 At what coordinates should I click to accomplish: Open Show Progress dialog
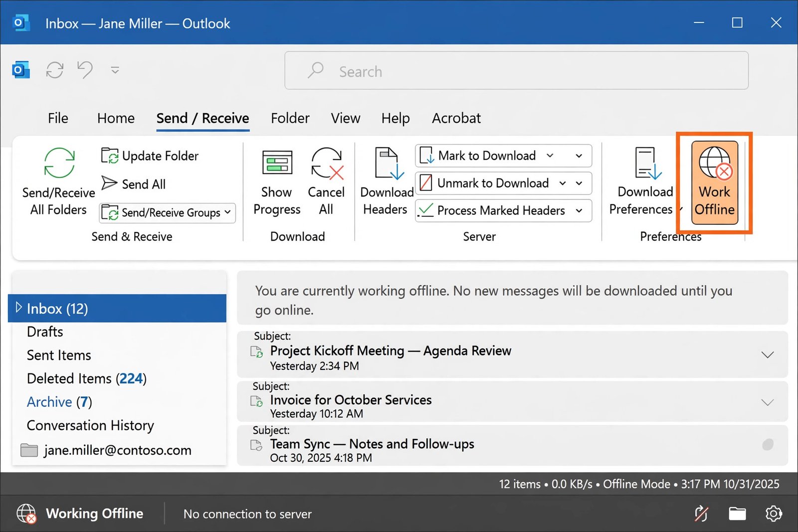point(277,182)
